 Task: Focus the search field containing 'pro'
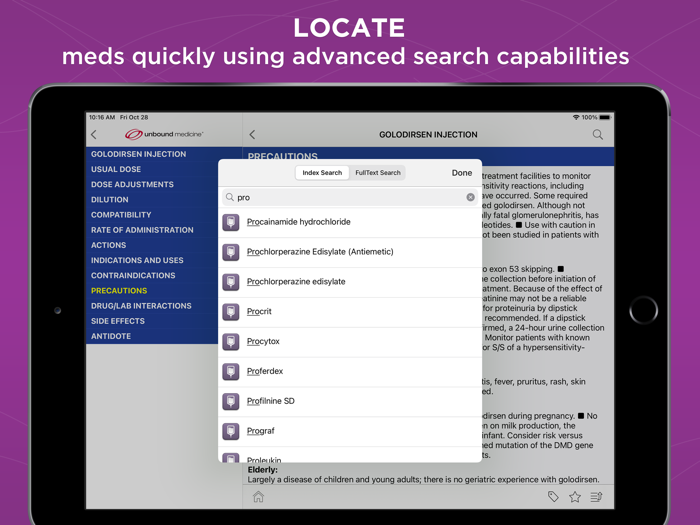350,197
